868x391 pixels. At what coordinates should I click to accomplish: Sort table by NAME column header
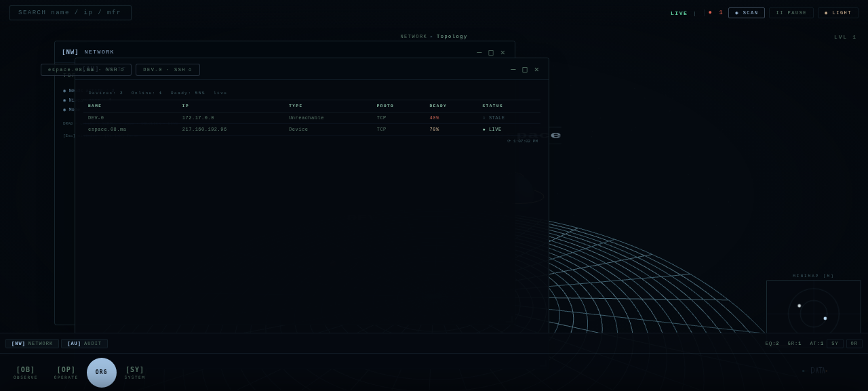pyautogui.click(x=95, y=106)
